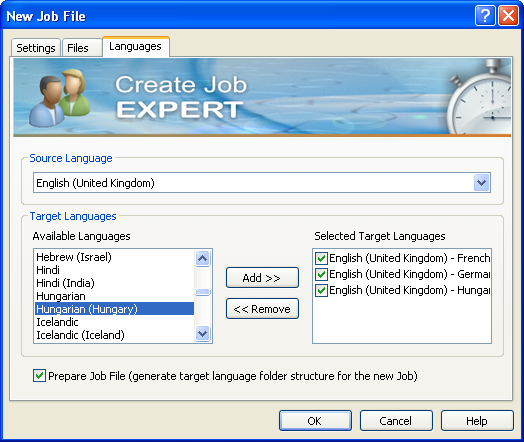Screen dimensions: 524x442
Task: Disable the Prepare Job File checkbox
Action: (39, 376)
